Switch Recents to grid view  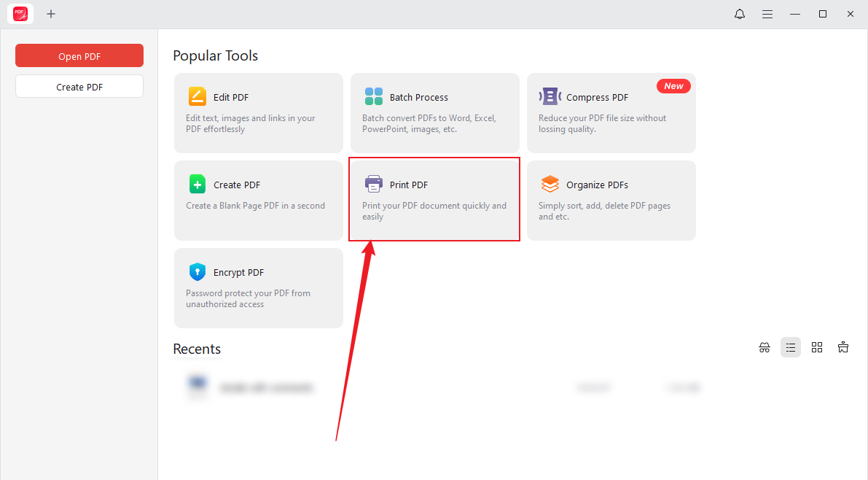point(817,348)
